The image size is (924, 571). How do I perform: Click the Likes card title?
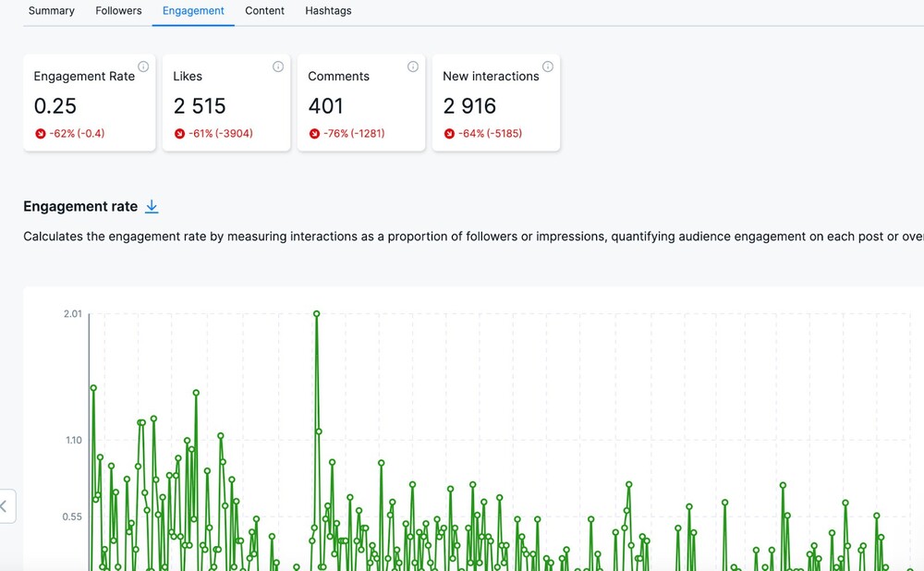[188, 76]
